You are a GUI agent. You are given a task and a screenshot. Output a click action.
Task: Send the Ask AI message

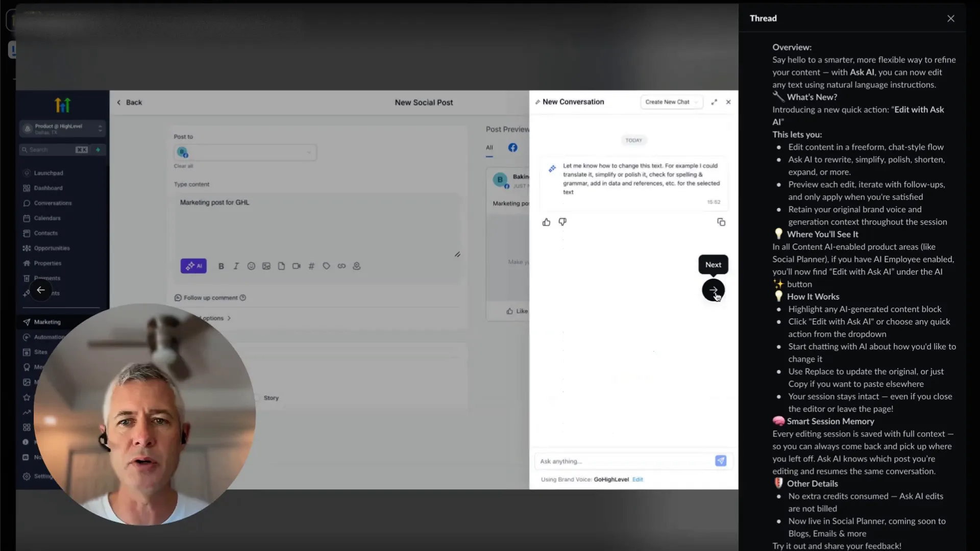[x=721, y=461]
